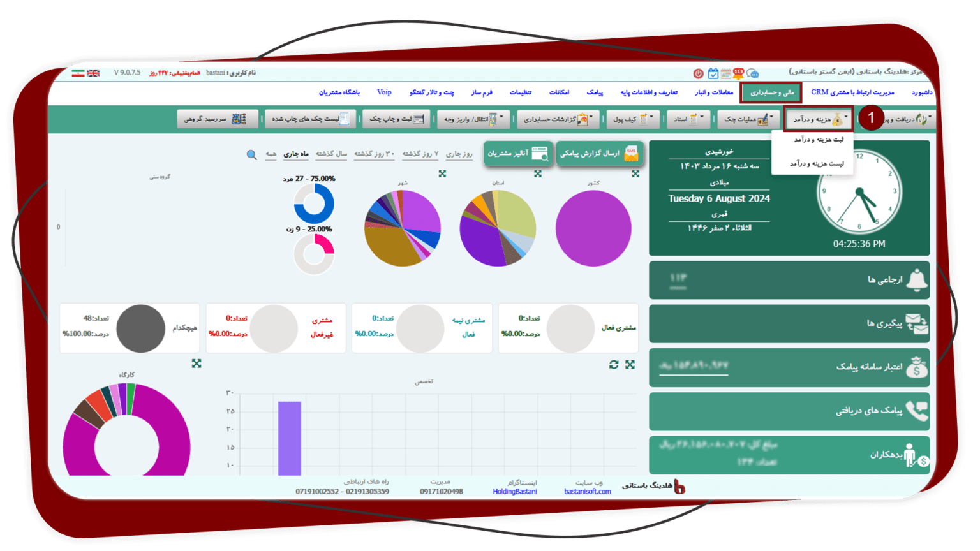
Task: Click the small calendar grid icon in header
Action: pos(726,73)
